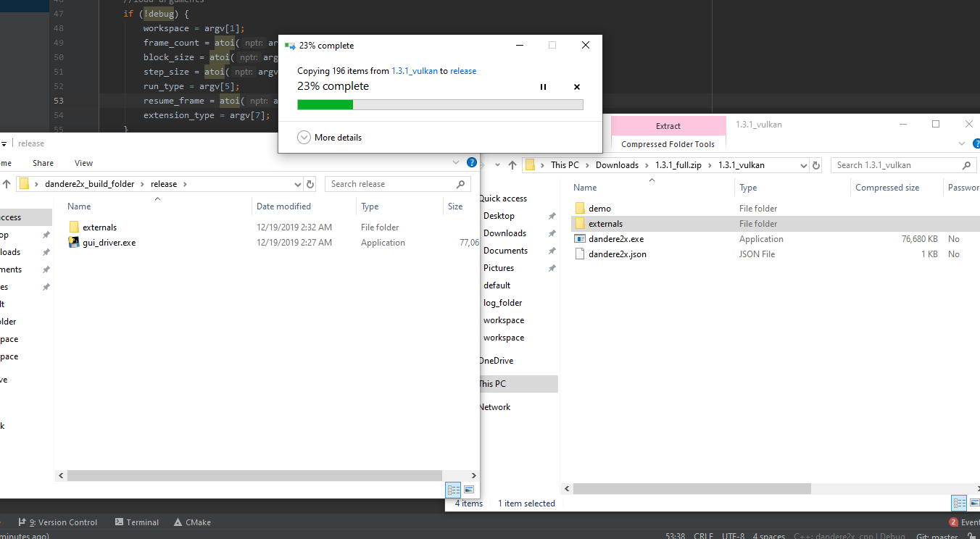Click the up arrow to leave 1.3.1_vulkan
The width and height of the screenshot is (980, 539).
pyautogui.click(x=512, y=164)
